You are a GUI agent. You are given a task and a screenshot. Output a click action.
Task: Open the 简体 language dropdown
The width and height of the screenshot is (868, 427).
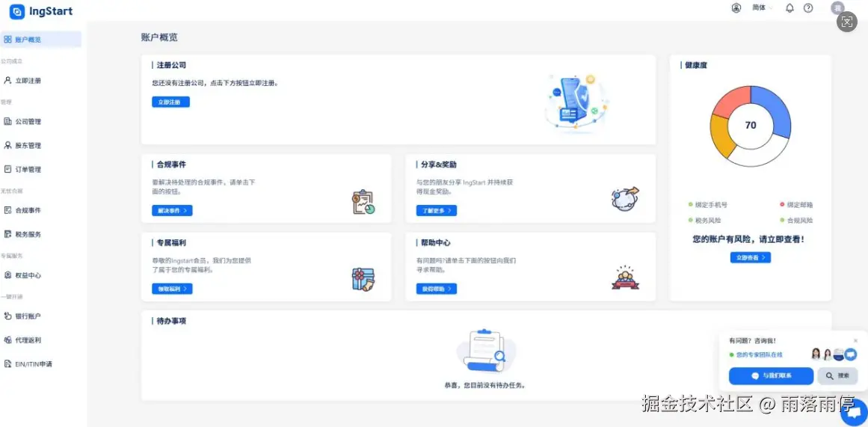point(763,7)
